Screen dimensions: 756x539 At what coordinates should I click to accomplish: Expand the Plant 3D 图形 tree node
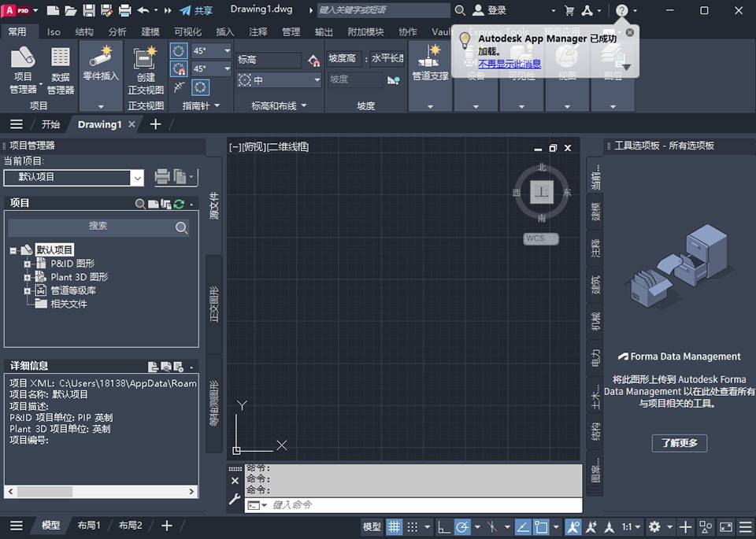click(28, 278)
